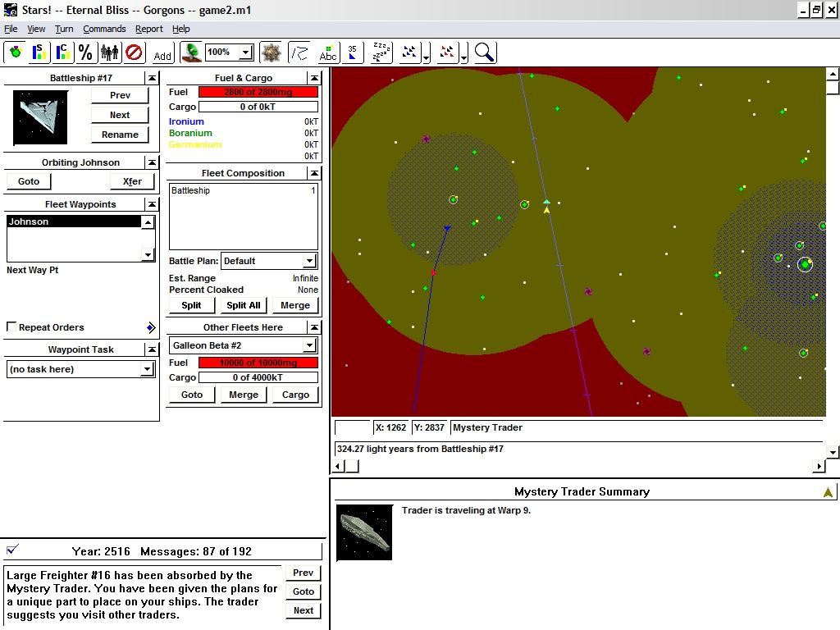Open the Turn menu
840x630 pixels.
[64, 29]
